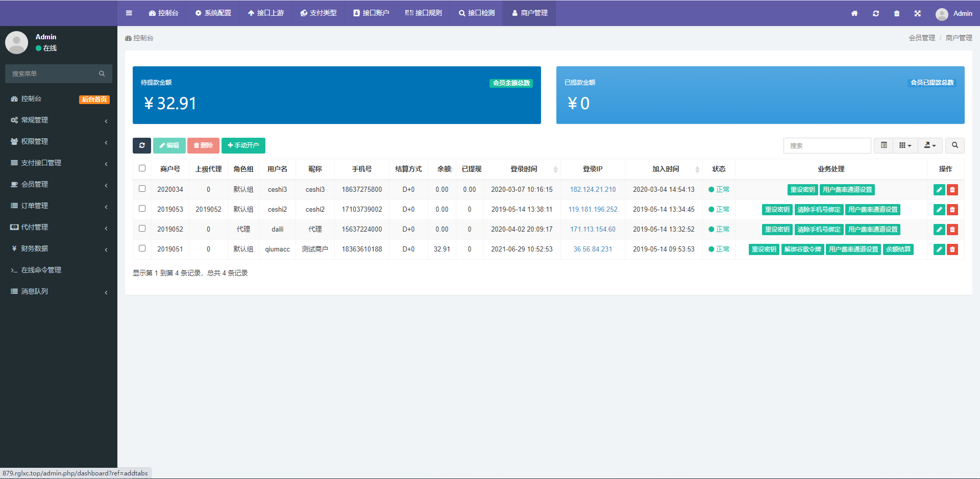Open the 支付类型 menu in the top navigation
Viewport: 980px width, 479px height.
click(318, 13)
